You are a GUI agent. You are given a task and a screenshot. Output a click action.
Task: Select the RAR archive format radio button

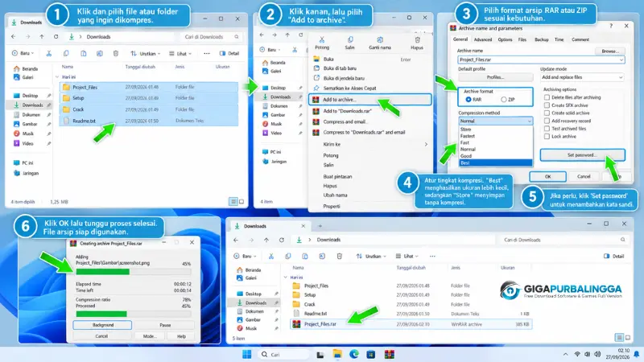click(469, 100)
